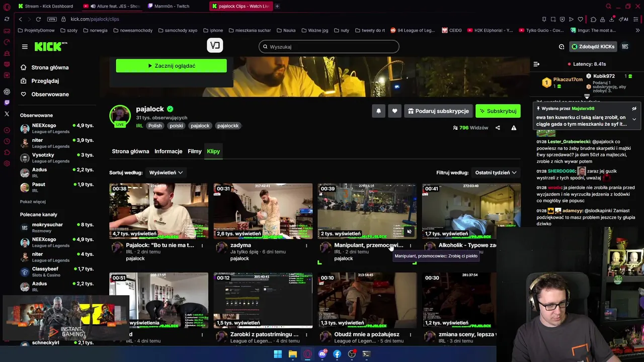Select the Klipy tab

[x=213, y=151]
